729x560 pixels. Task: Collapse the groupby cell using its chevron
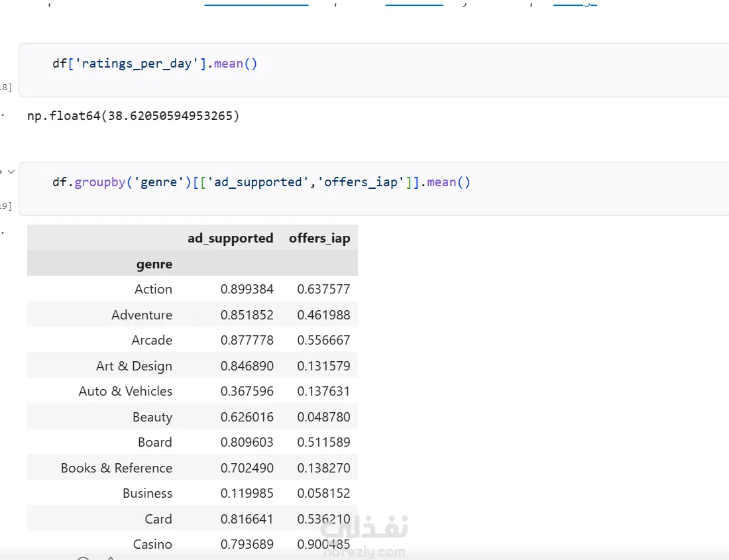(x=11, y=172)
